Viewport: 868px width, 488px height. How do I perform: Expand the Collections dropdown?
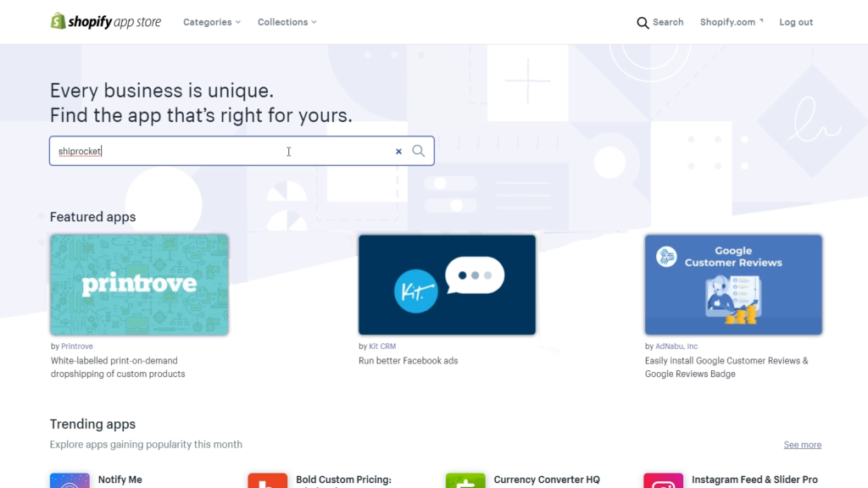pyautogui.click(x=287, y=22)
